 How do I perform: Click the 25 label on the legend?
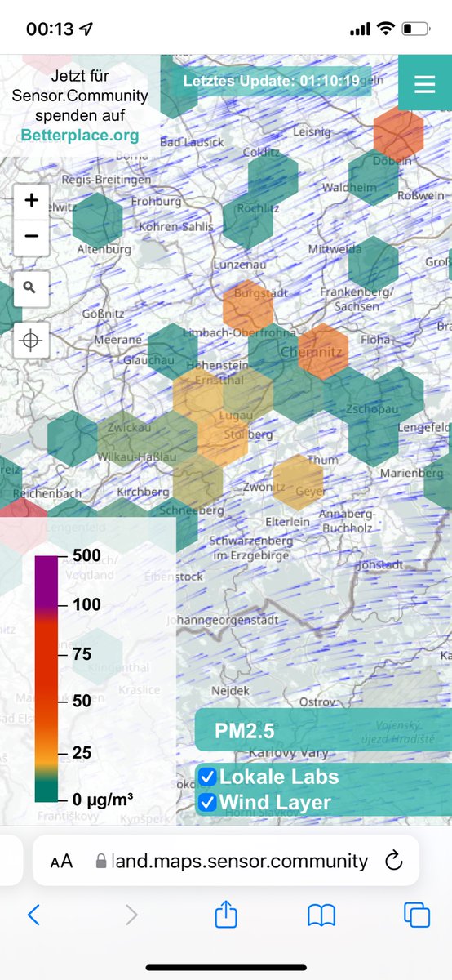82,752
